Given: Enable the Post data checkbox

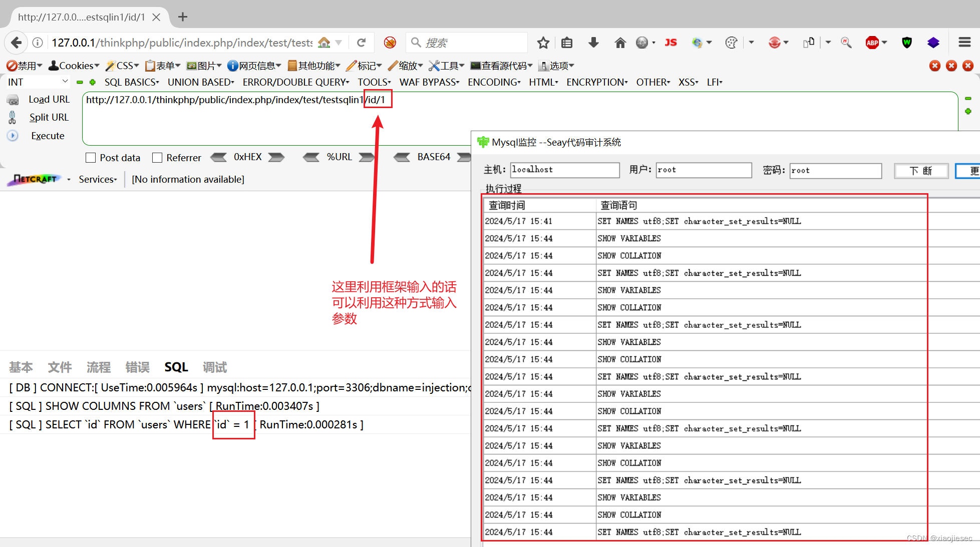Looking at the screenshot, I should (91, 157).
